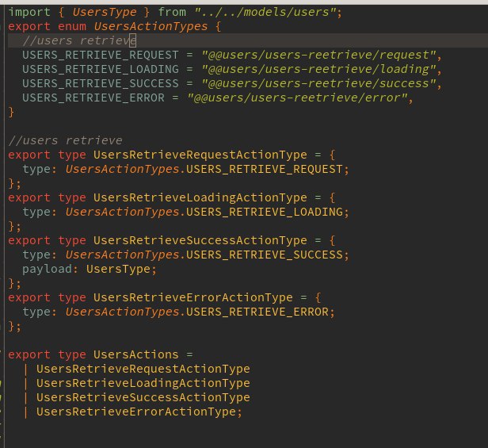Image resolution: width=488 pixels, height=448 pixels.
Task: Click UsersRetrieveLoadingActionType in the union list
Action: pos(143,384)
